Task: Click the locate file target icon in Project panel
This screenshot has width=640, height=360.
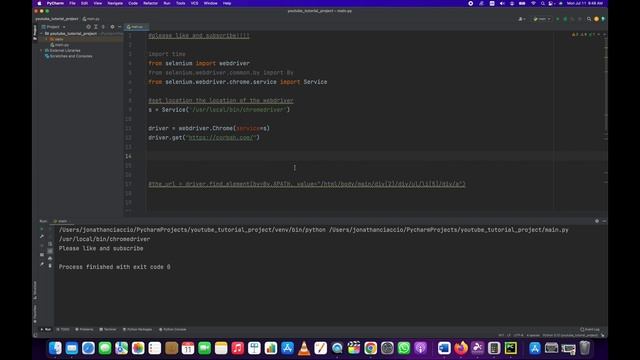Action: (x=88, y=27)
